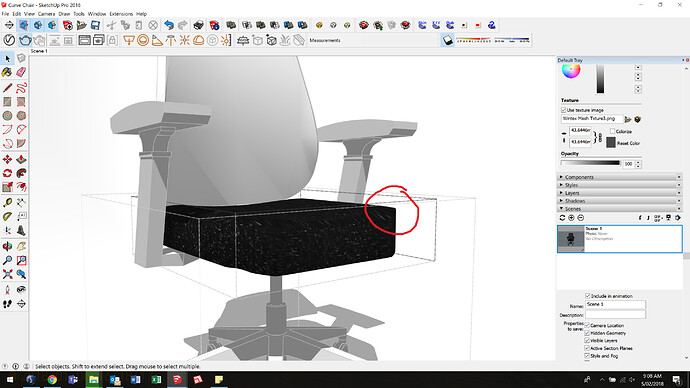This screenshot has height=388, width=690.
Task: Browse for texture image file icon
Action: click(628, 119)
